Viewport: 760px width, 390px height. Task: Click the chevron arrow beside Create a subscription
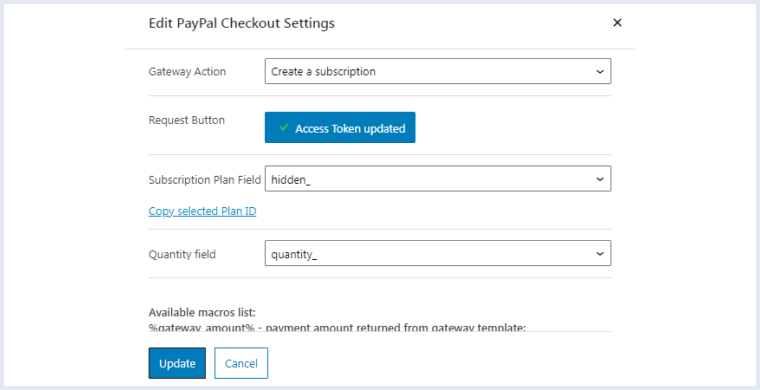[x=600, y=72]
